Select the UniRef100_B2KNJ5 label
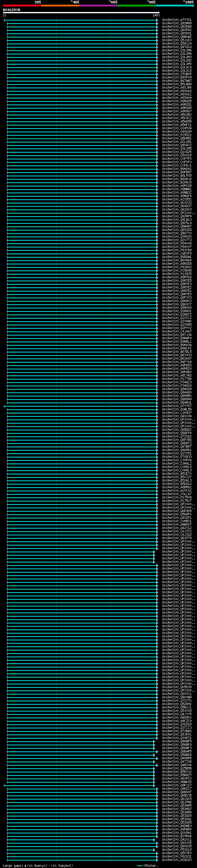 coord(176,182)
